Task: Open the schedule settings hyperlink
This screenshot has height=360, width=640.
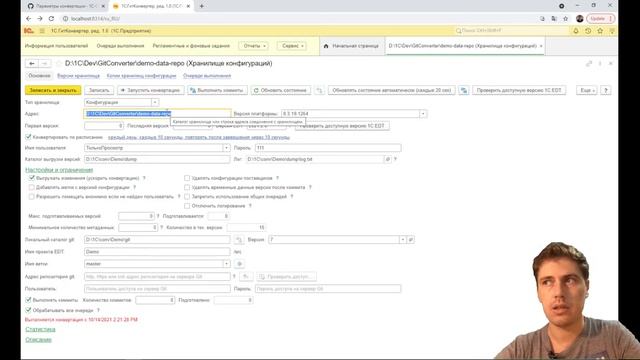Action: 199,137
